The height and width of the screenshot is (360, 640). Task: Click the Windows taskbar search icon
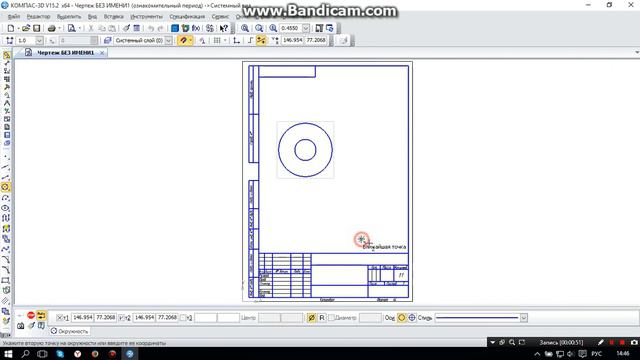(x=25, y=353)
